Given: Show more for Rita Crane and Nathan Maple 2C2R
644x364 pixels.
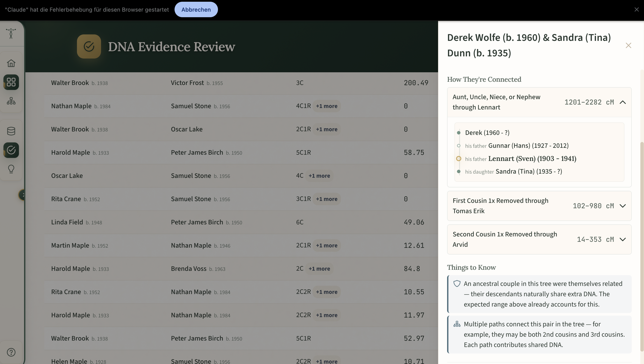Looking at the screenshot, I should click(x=327, y=292).
